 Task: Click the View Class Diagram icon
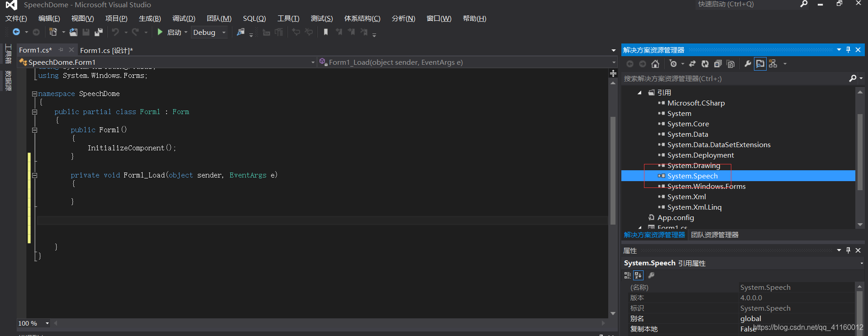[x=773, y=64]
